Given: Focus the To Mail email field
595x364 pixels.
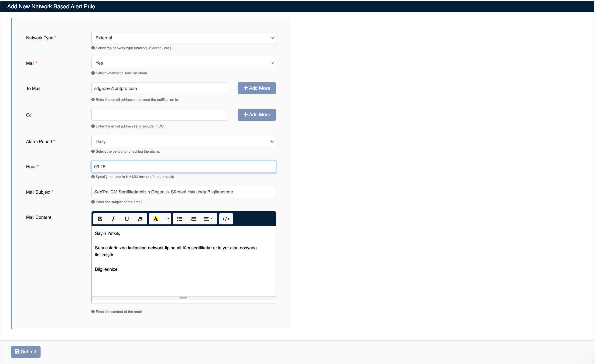Looking at the screenshot, I should (x=159, y=88).
